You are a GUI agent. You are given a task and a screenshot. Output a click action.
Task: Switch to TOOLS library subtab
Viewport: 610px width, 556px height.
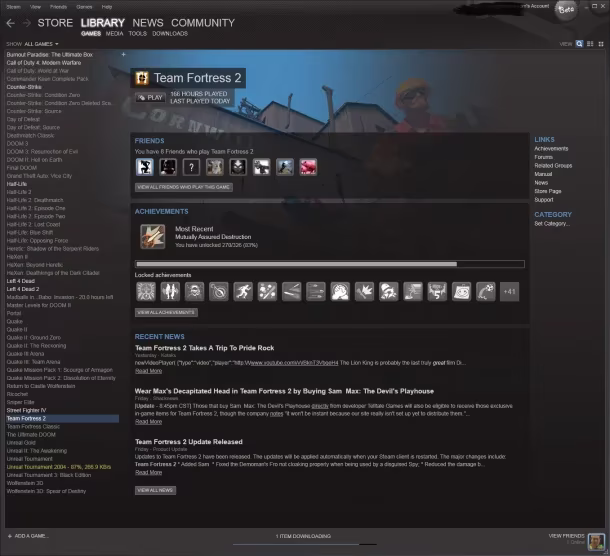tap(138, 34)
